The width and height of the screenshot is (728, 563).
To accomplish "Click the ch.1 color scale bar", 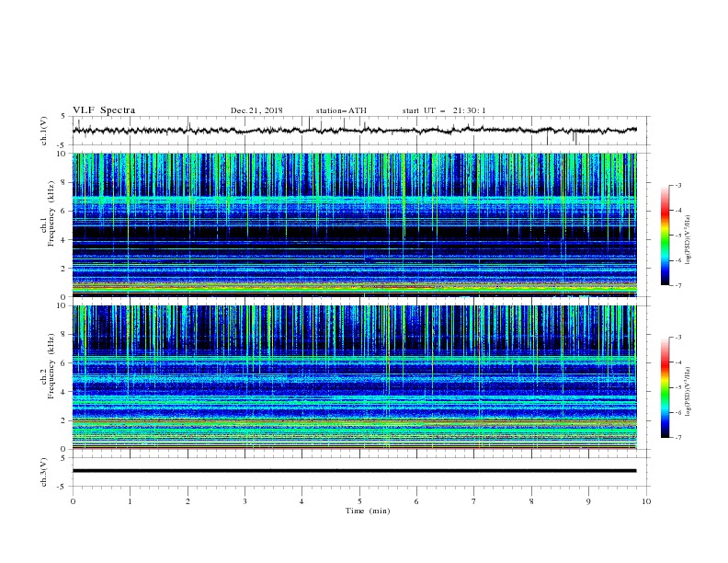I will (x=665, y=236).
